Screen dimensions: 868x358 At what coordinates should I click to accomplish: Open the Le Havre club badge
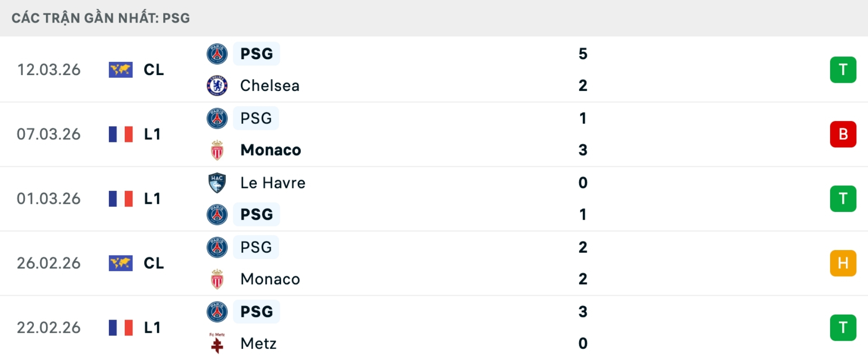pos(217,183)
